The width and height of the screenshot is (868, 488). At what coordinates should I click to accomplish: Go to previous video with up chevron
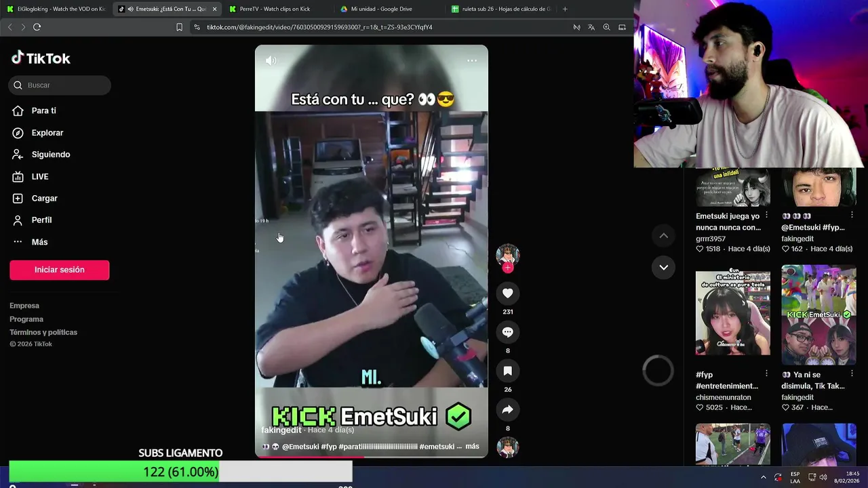(x=664, y=235)
